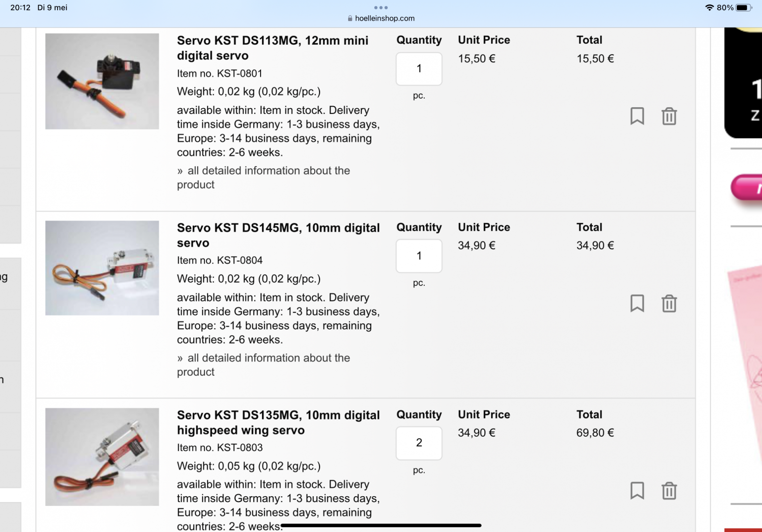Tap the three-dot multitasking icon at top
Screen dimensions: 762x532
pos(381,8)
